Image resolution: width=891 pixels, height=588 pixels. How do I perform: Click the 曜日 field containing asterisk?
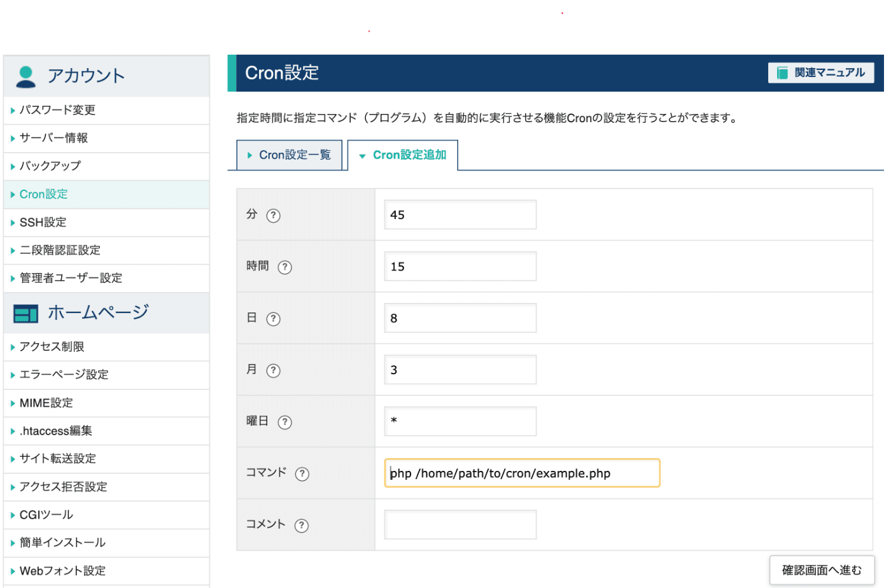point(460,421)
